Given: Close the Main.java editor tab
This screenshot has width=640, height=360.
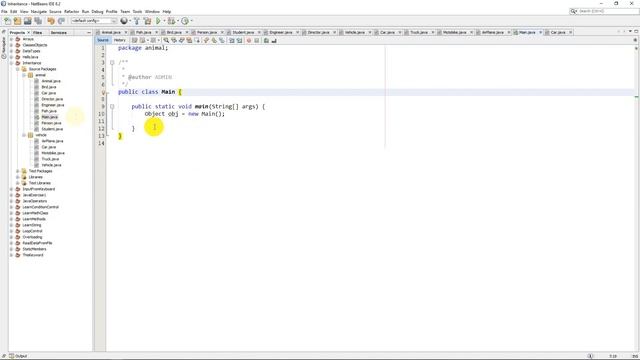Looking at the screenshot, I should 540,32.
